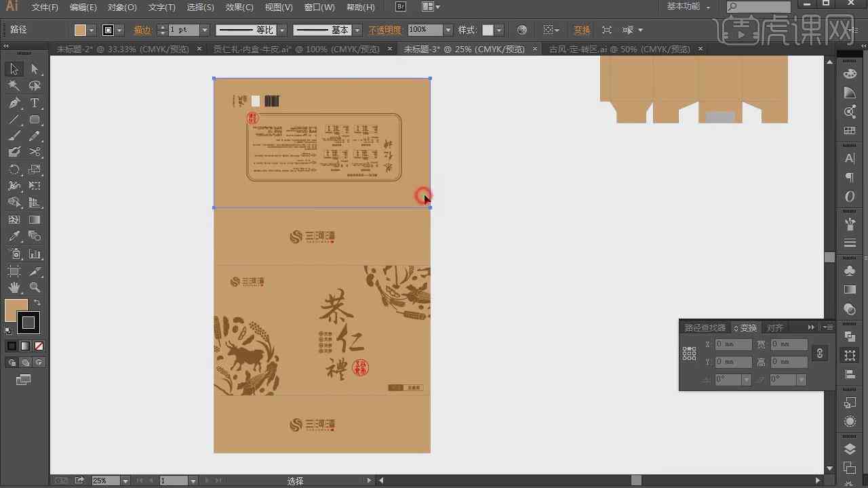
Task: Open the variable width profile dropdown
Action: point(282,30)
